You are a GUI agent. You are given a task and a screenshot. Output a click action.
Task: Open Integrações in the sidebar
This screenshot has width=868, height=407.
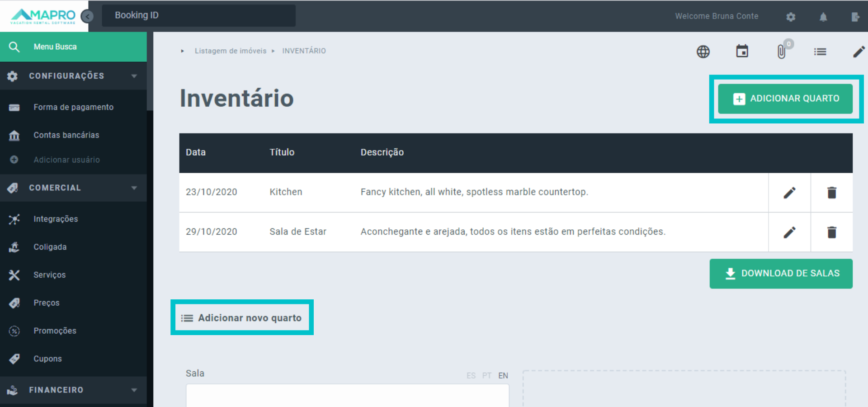[56, 219]
